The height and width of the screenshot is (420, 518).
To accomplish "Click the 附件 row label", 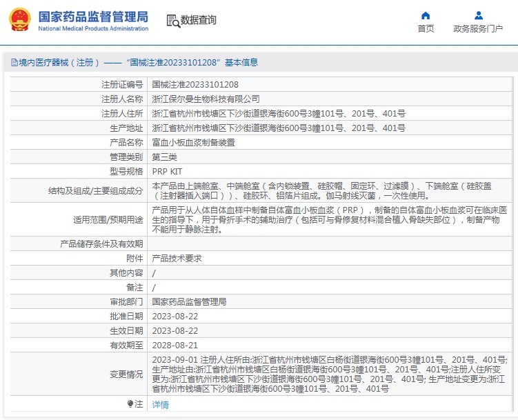I will point(135,259).
